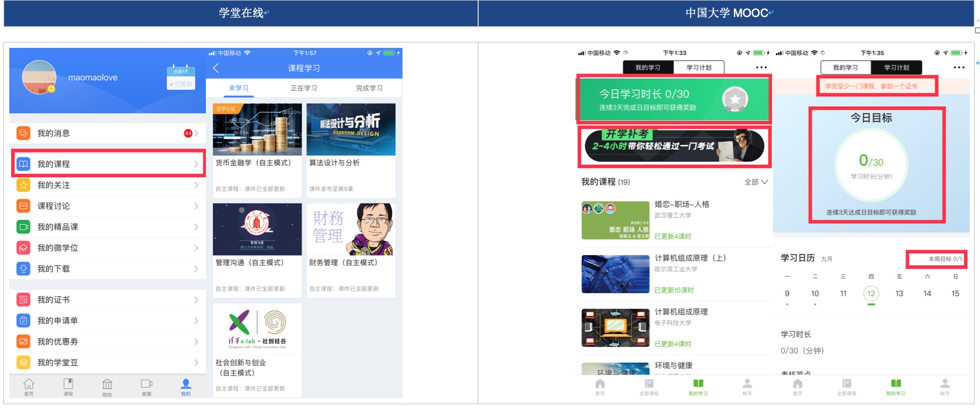Select day 10 in the 学习日历
Screen dimensions: 980x408
(x=815, y=294)
